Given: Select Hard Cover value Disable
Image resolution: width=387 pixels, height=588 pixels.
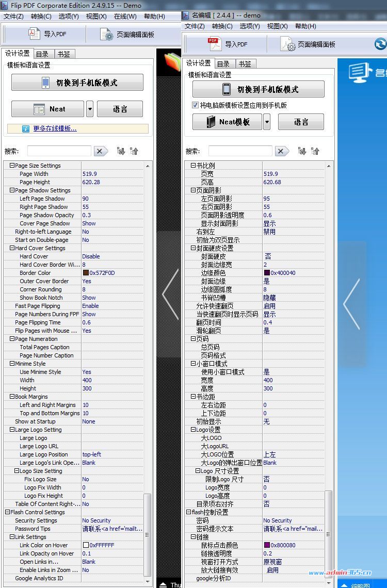Looking at the screenshot, I should tap(91, 256).
